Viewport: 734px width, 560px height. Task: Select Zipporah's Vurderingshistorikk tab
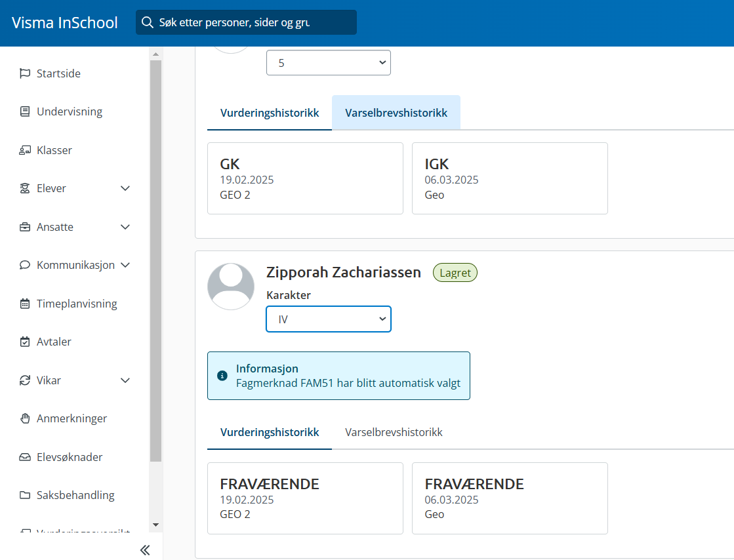tap(270, 432)
